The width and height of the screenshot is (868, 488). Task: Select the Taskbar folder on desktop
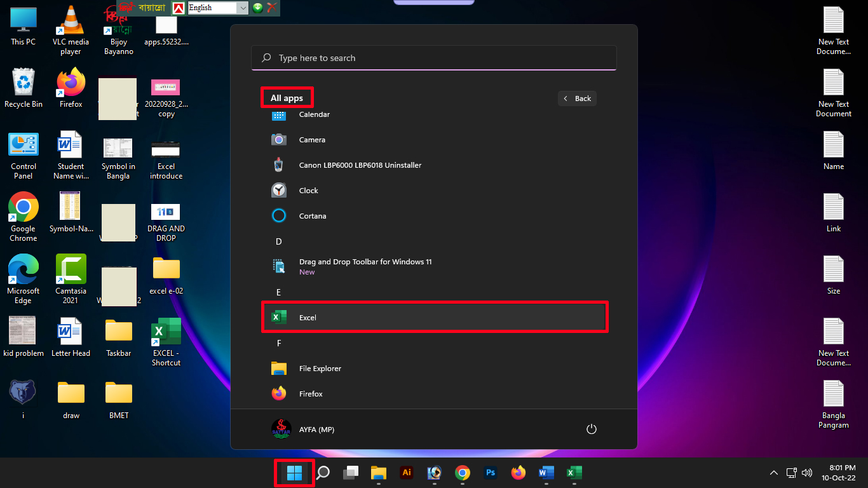coord(119,337)
